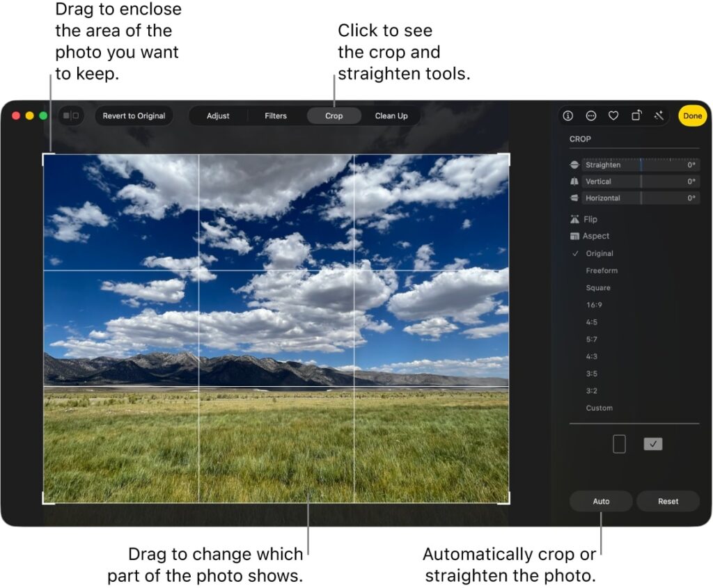This screenshot has width=713, height=588.
Task: Select the Original aspect ratio option
Action: tap(599, 253)
